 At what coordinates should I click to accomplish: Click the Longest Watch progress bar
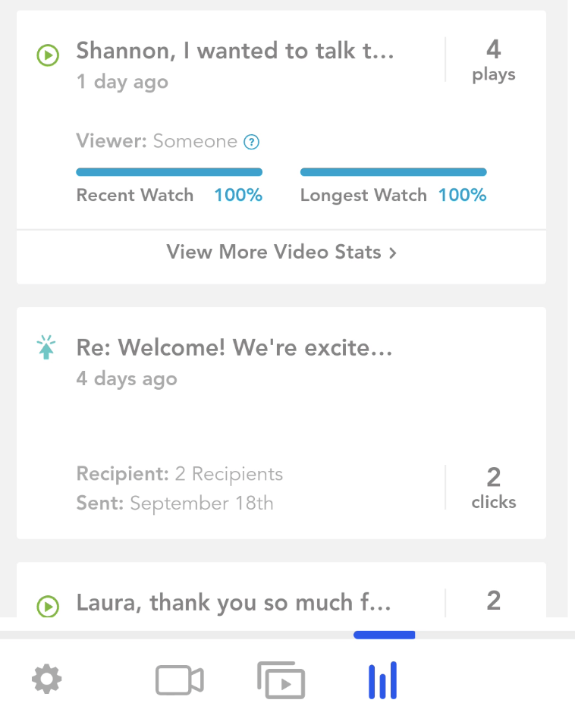point(394,172)
